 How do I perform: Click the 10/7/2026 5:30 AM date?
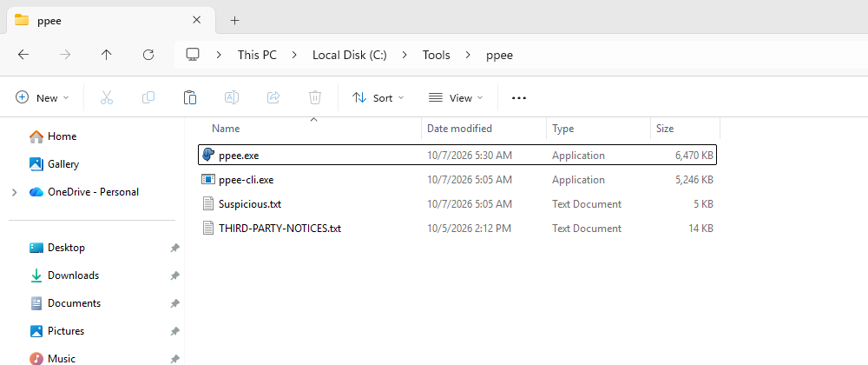(x=470, y=156)
